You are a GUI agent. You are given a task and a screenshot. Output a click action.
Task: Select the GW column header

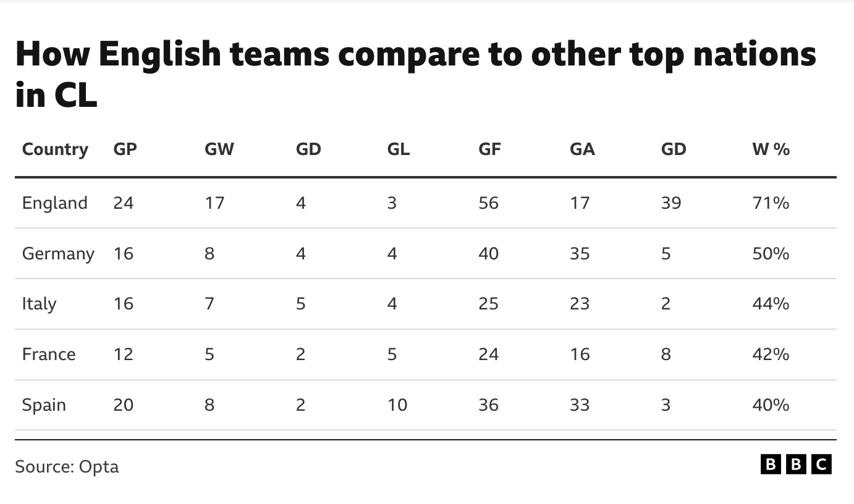point(219,149)
